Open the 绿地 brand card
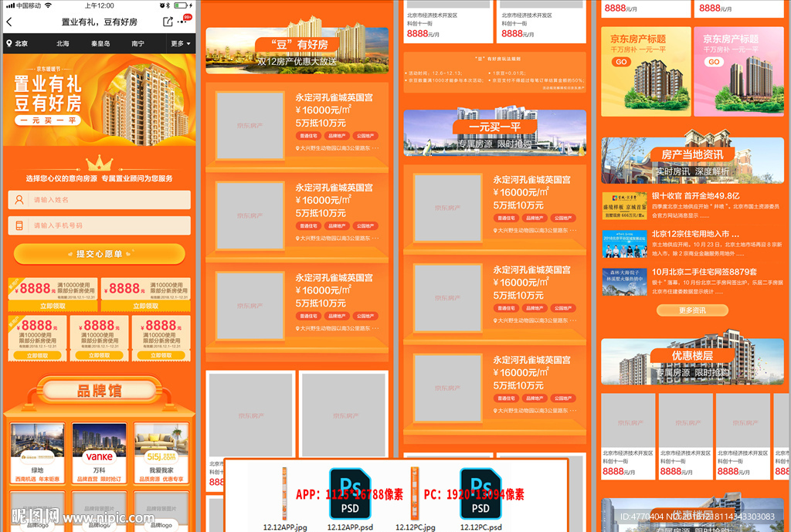Image resolution: width=791 pixels, height=532 pixels. point(37,452)
